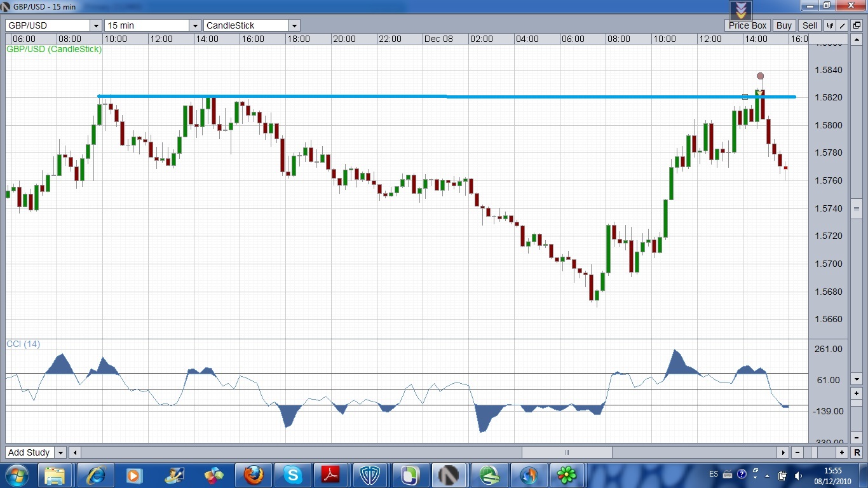Click the left arrow of the horizontal scrollbar
868x488 pixels.
pos(75,452)
